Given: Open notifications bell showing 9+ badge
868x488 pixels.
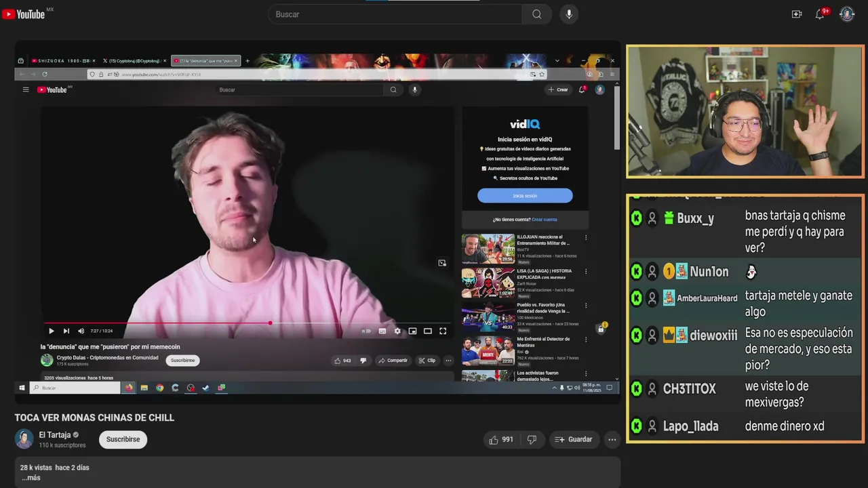Looking at the screenshot, I should click(x=820, y=14).
